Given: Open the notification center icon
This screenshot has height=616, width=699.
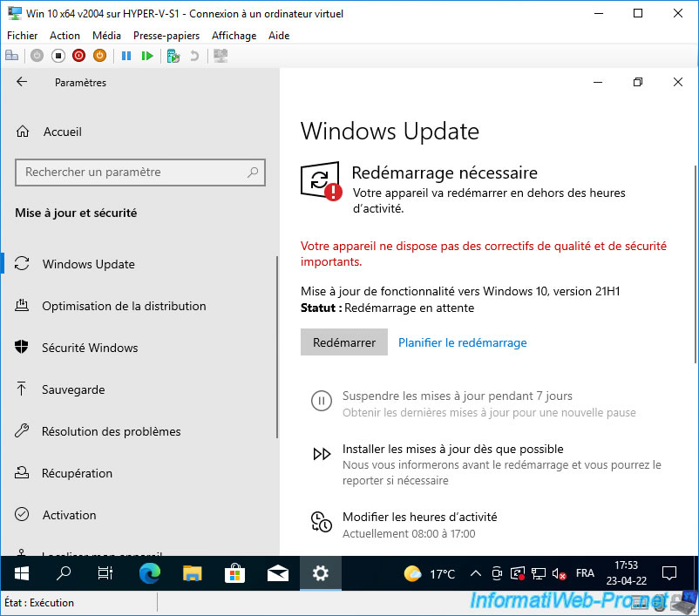Looking at the screenshot, I should (x=669, y=573).
